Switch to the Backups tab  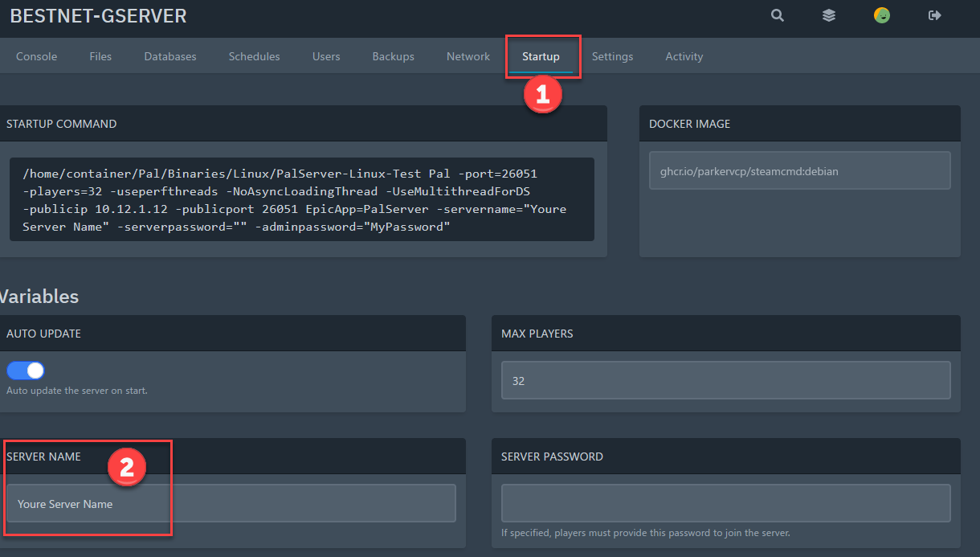[394, 56]
